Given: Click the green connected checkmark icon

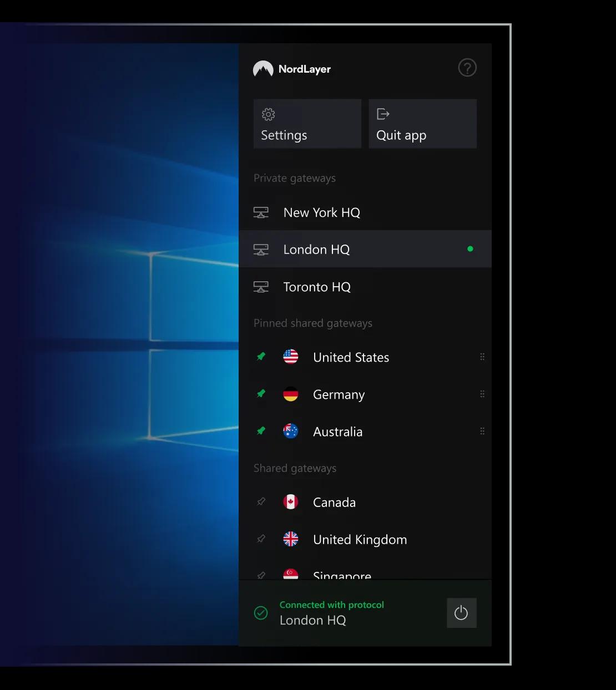Looking at the screenshot, I should pos(261,613).
